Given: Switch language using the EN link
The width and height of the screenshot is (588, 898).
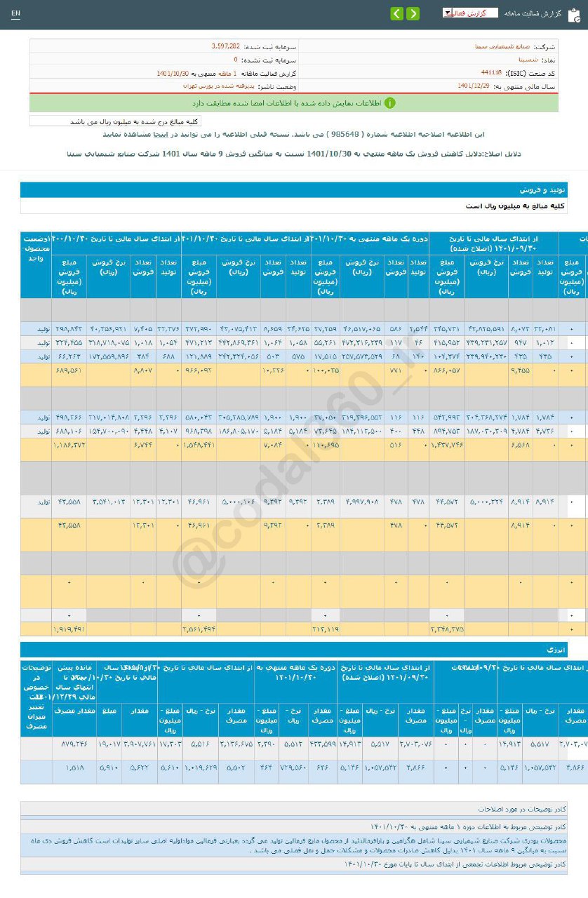Looking at the screenshot, I should [15, 13].
